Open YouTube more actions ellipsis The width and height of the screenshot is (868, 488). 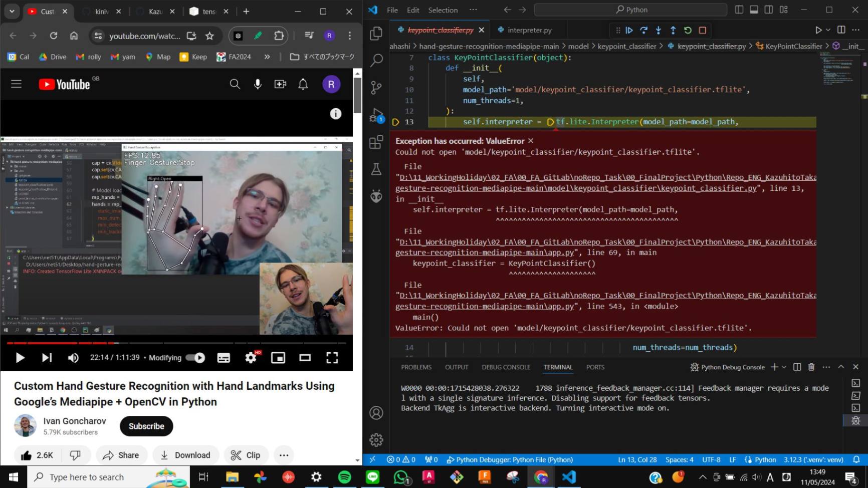click(284, 455)
